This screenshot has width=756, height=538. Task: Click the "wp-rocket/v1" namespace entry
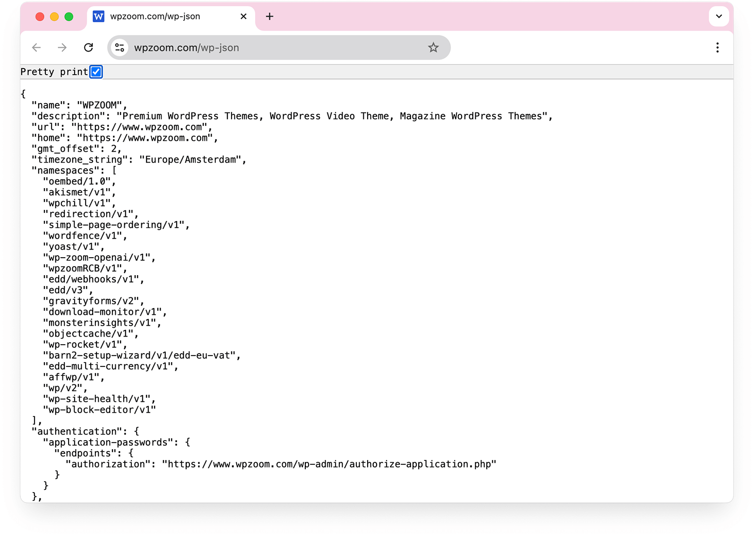(85, 345)
